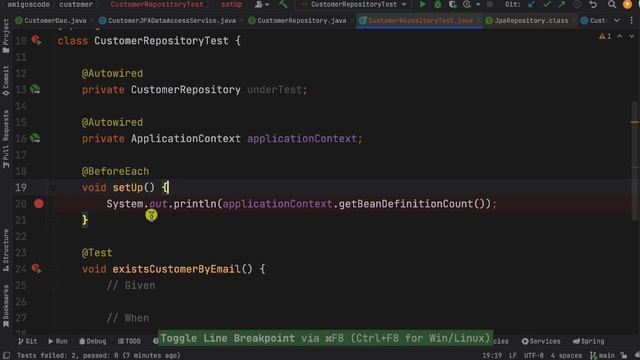
Task: Change file encoding UTF-8 in status bar
Action: (533, 356)
